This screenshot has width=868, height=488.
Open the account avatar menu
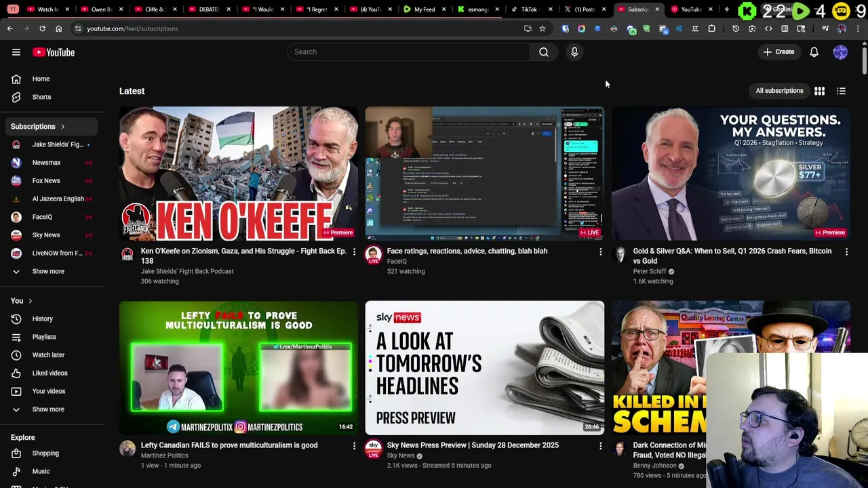tap(840, 52)
